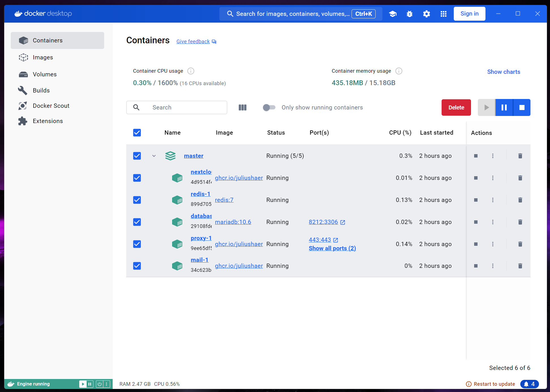
Task: Click the column layout manager icon
Action: [243, 107]
